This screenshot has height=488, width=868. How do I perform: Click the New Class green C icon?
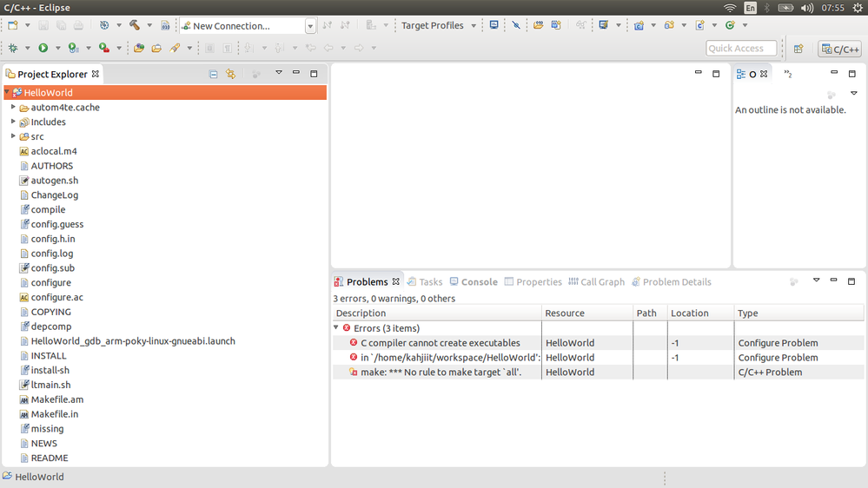coord(730,25)
